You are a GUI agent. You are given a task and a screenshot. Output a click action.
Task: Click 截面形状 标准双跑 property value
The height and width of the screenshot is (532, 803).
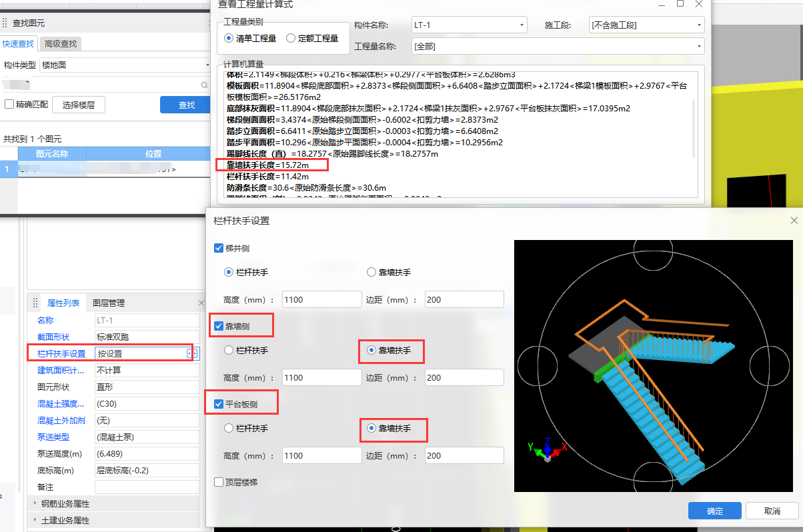(x=147, y=337)
